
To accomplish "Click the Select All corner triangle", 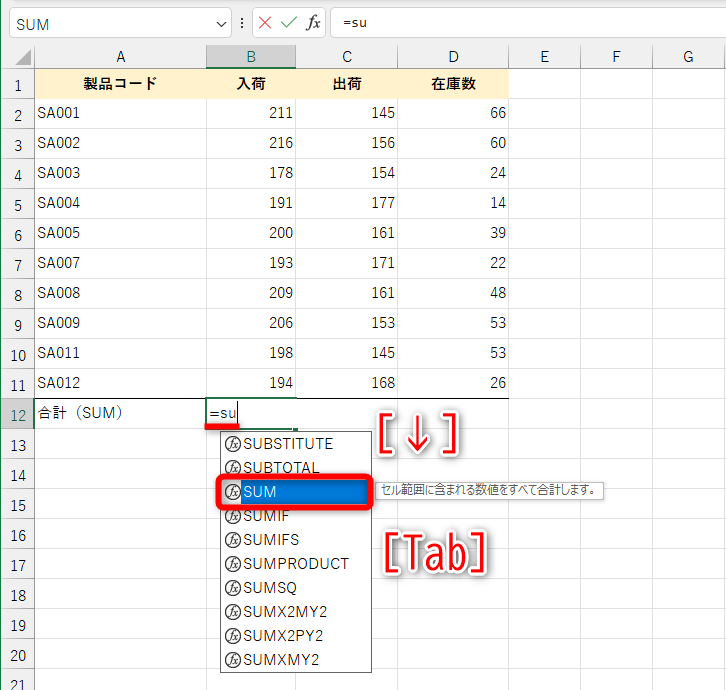I will tap(23, 57).
